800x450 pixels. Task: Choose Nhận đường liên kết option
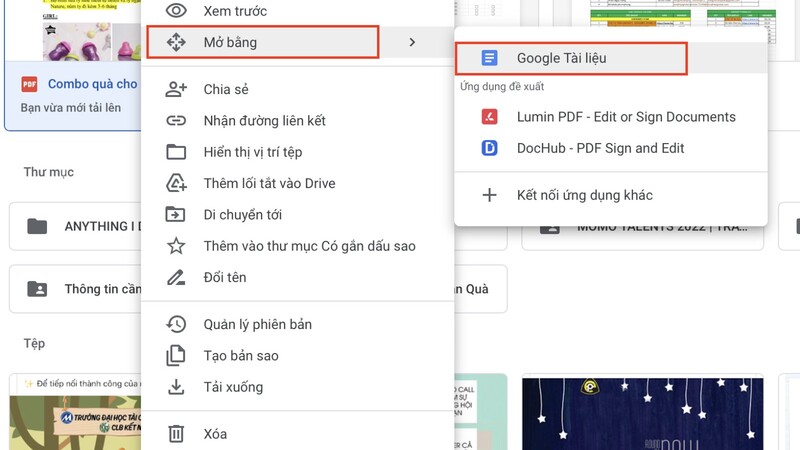coord(297,120)
